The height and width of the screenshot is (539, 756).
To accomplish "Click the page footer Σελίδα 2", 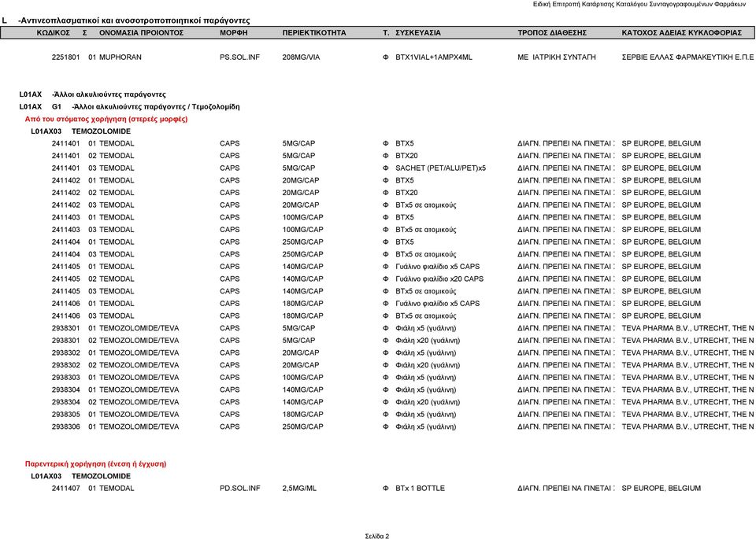I will pyautogui.click(x=377, y=536).
